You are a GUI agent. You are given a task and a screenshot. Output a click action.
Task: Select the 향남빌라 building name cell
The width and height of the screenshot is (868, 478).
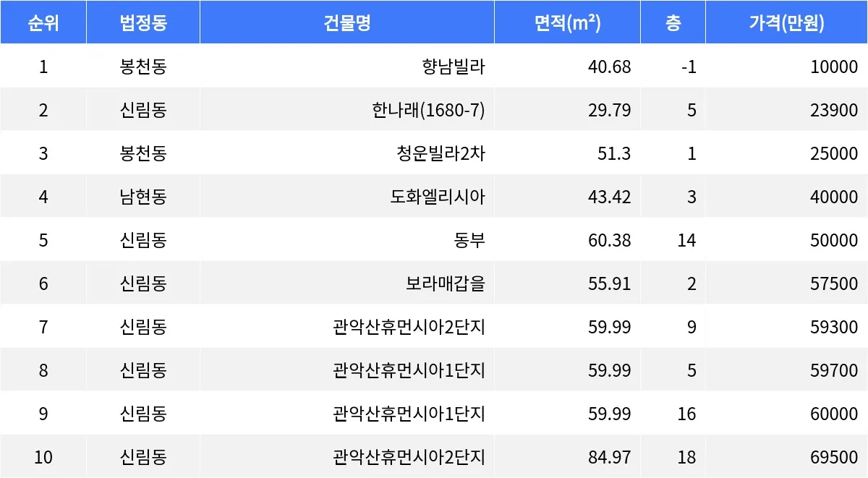pyautogui.click(x=454, y=67)
